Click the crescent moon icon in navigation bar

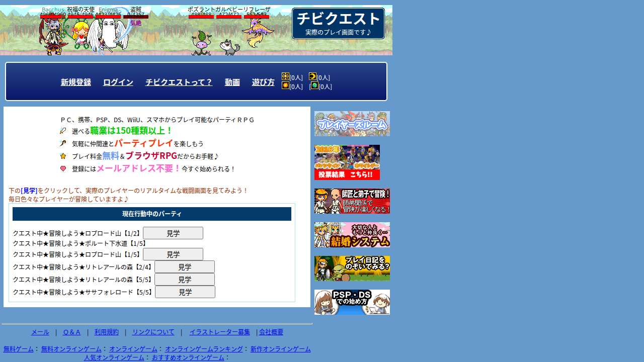[312, 76]
